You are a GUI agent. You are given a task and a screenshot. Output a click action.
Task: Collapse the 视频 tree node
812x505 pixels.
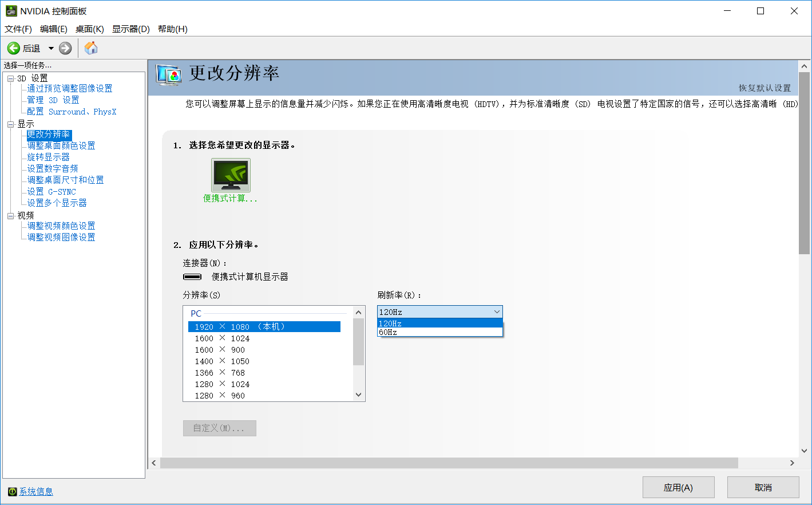tap(10, 216)
